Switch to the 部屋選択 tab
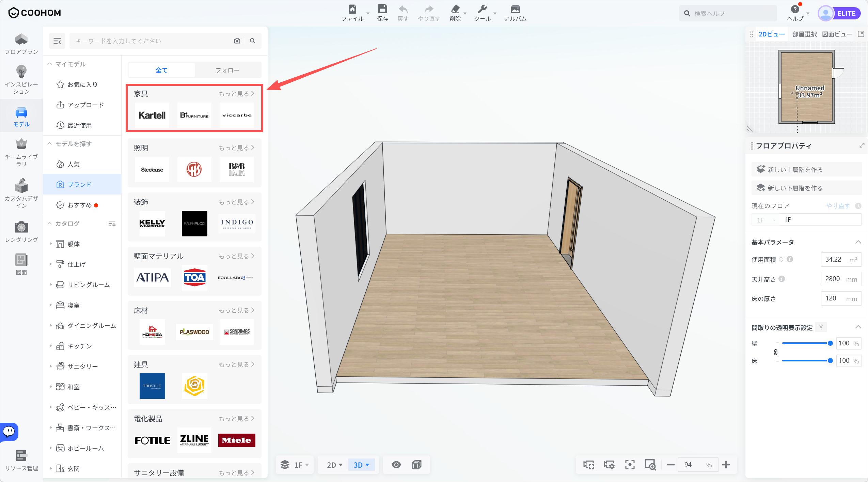The height and width of the screenshot is (482, 868). tap(804, 34)
